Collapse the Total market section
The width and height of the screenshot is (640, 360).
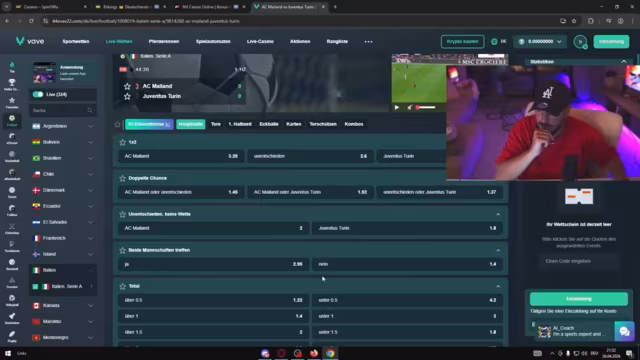(498, 286)
